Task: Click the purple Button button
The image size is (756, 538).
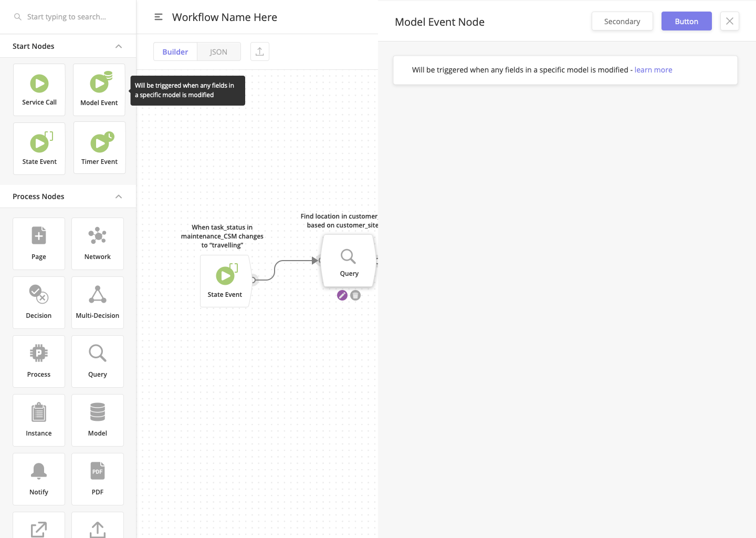Action: [x=687, y=21]
